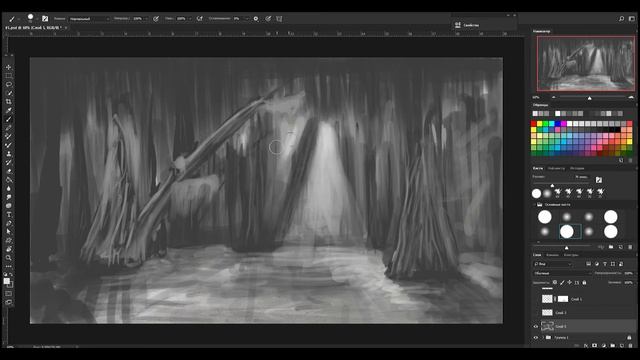The height and width of the screenshot is (360, 640).
Task: Open the brush preset picker showing round tip
Action: (x=31, y=18)
